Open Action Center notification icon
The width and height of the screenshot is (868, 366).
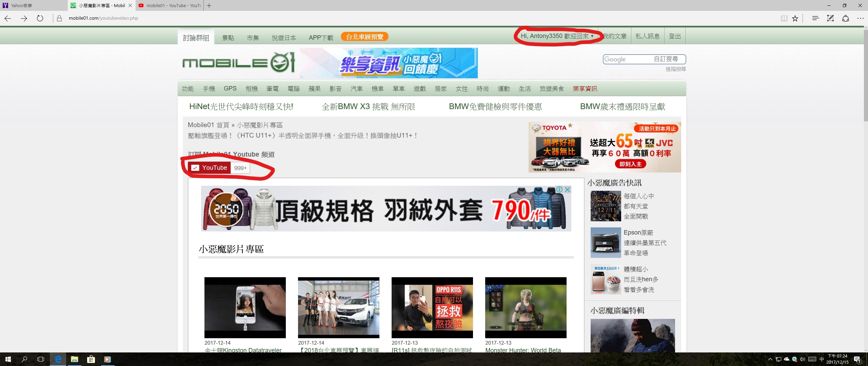(x=857, y=359)
